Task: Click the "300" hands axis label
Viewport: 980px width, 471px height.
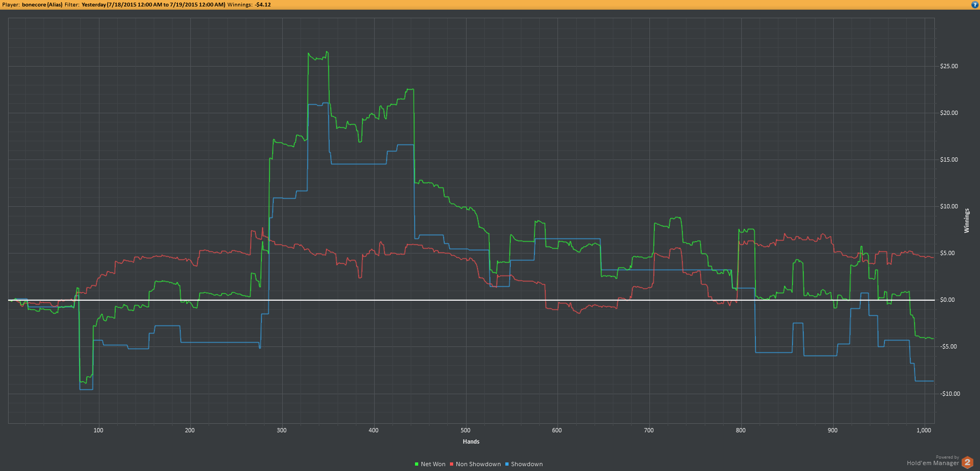Action: 282,430
